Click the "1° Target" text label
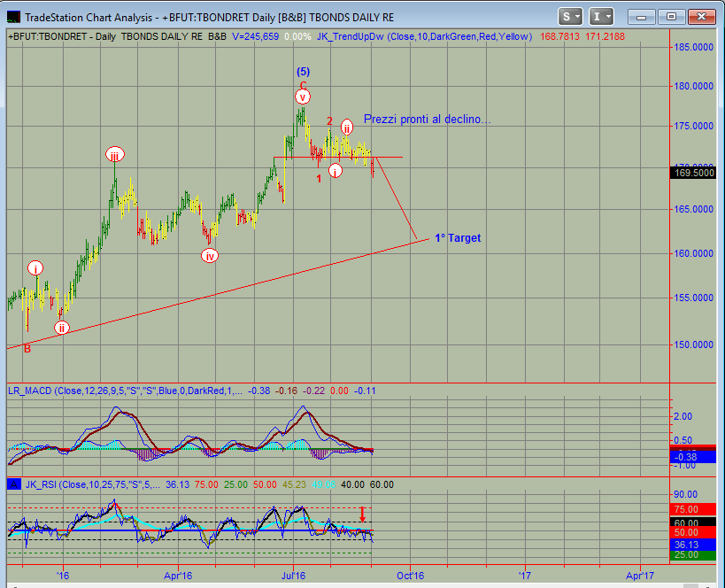 click(x=458, y=238)
